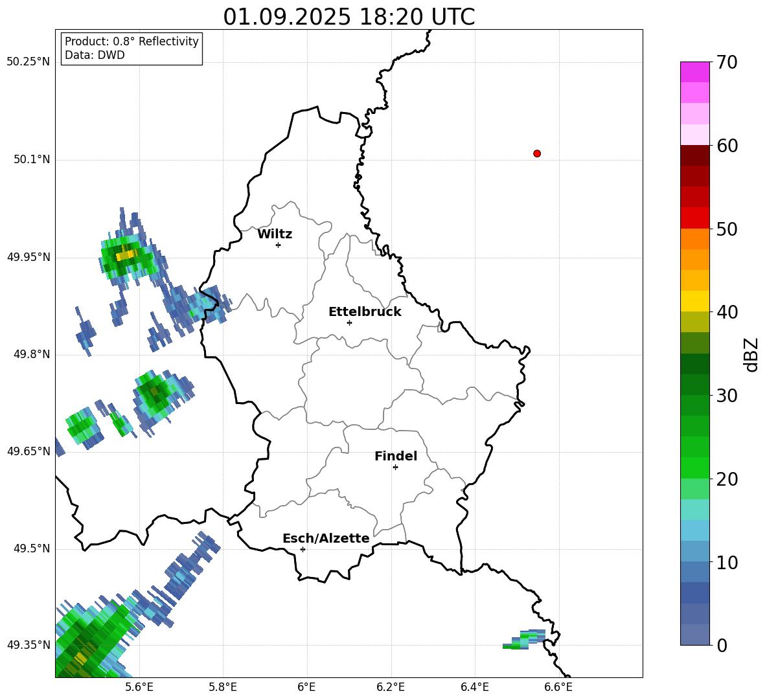Click the yellow echo core near 49.95°N
The image size is (767, 700).
tap(127, 254)
